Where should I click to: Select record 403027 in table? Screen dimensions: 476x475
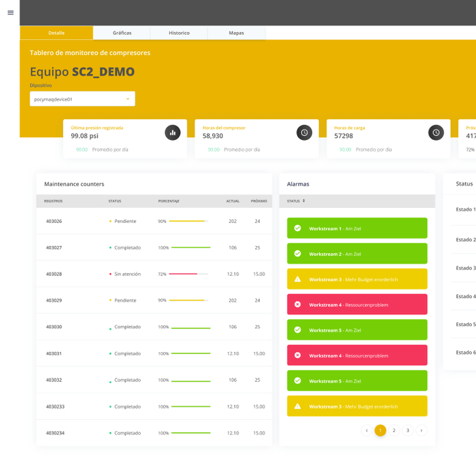(154, 247)
